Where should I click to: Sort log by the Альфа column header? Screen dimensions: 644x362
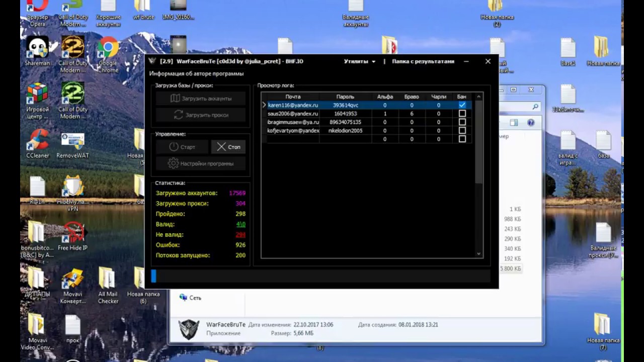point(385,97)
